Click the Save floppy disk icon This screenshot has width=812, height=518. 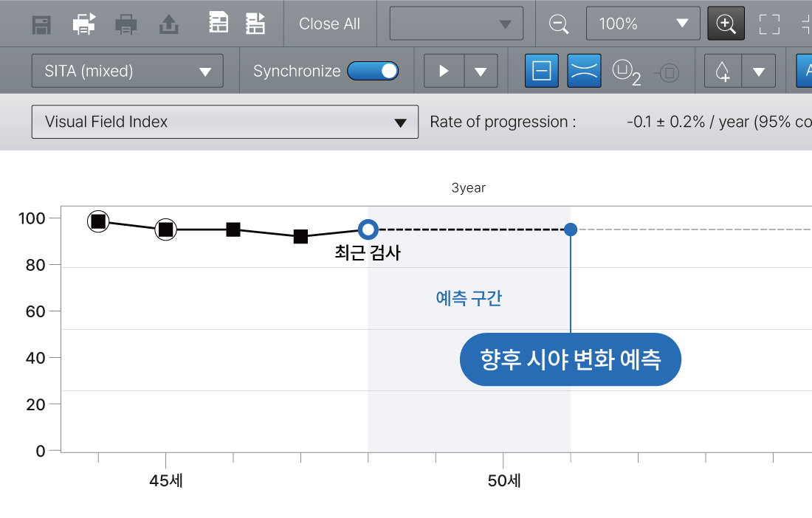coord(41,24)
